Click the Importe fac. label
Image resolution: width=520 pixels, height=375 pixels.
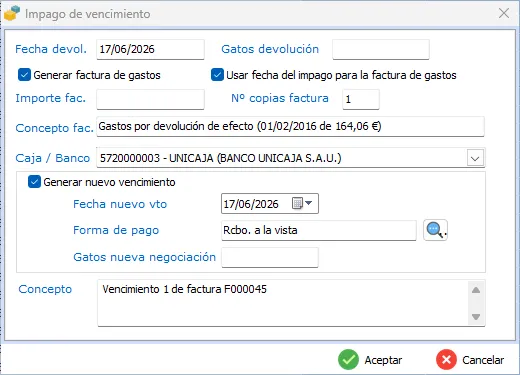pyautogui.click(x=51, y=98)
